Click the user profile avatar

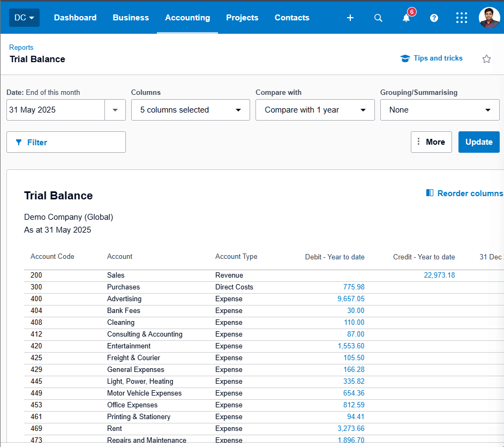488,18
